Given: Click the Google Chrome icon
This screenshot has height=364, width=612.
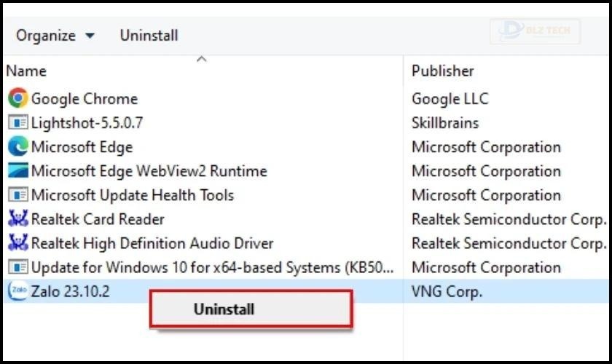Looking at the screenshot, I should (18, 98).
